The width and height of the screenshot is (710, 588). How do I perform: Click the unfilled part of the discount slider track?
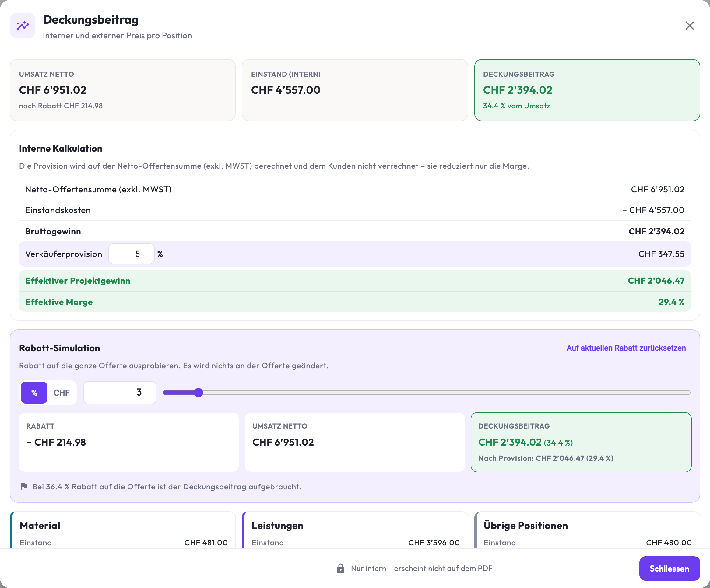[446, 392]
